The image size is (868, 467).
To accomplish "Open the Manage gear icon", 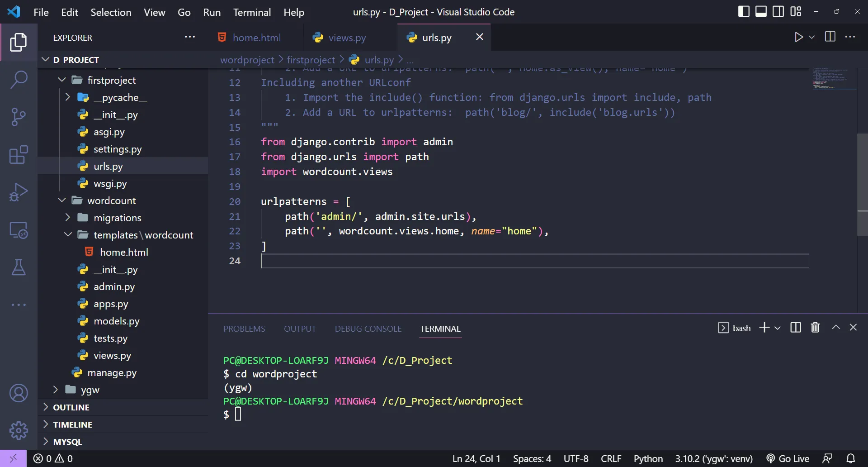I will (19, 430).
